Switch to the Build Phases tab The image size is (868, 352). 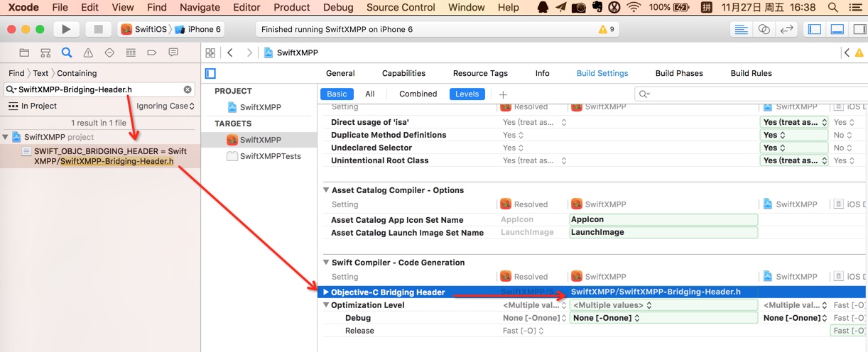click(679, 73)
